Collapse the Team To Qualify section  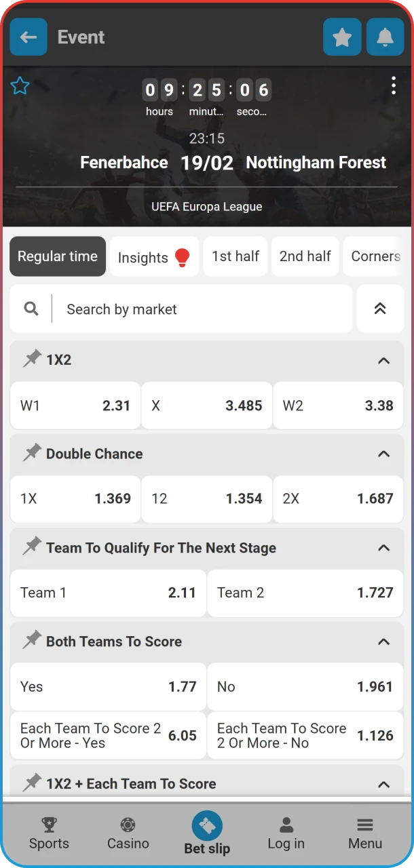(x=383, y=547)
